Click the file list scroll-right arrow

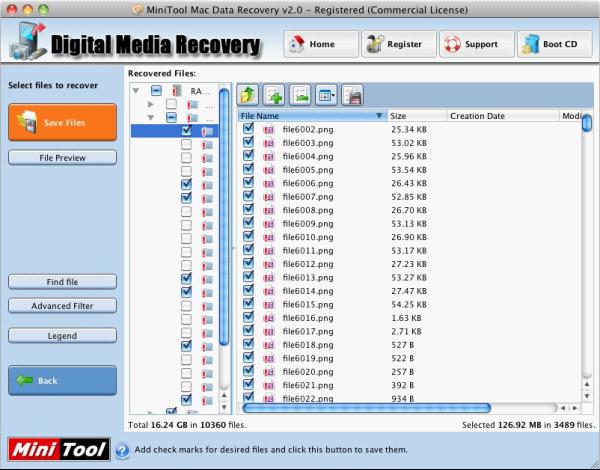pos(575,408)
